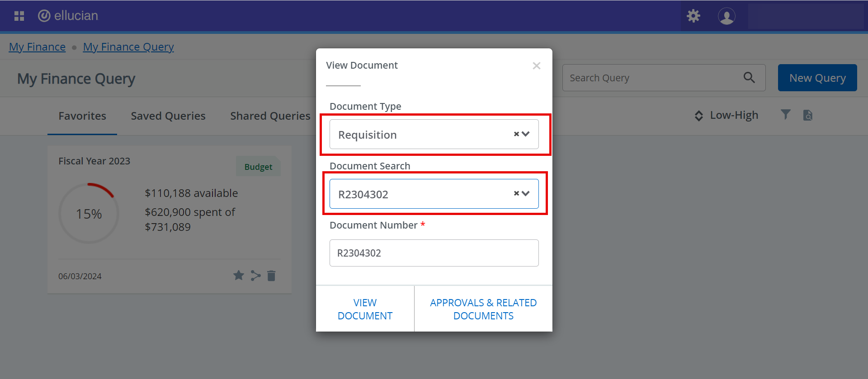Image resolution: width=868 pixels, height=379 pixels.
Task: Expand the Document Type dropdown arrow
Action: click(x=526, y=134)
